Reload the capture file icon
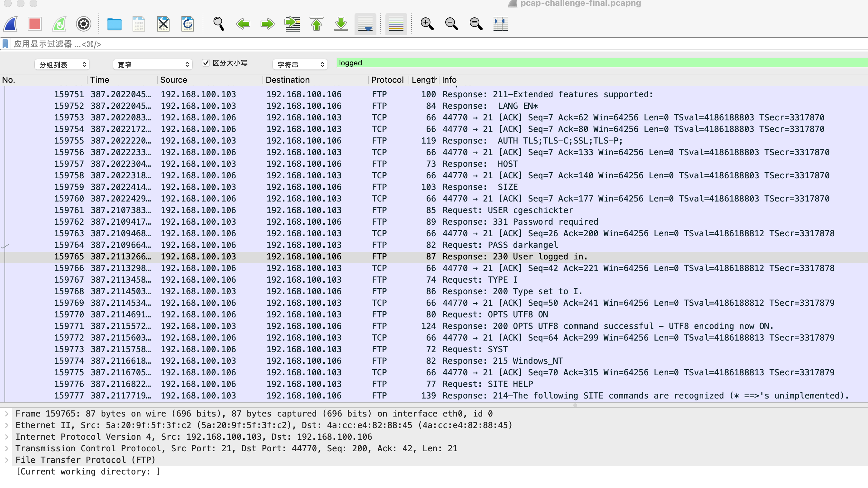This screenshot has height=488, width=868. [x=188, y=24]
